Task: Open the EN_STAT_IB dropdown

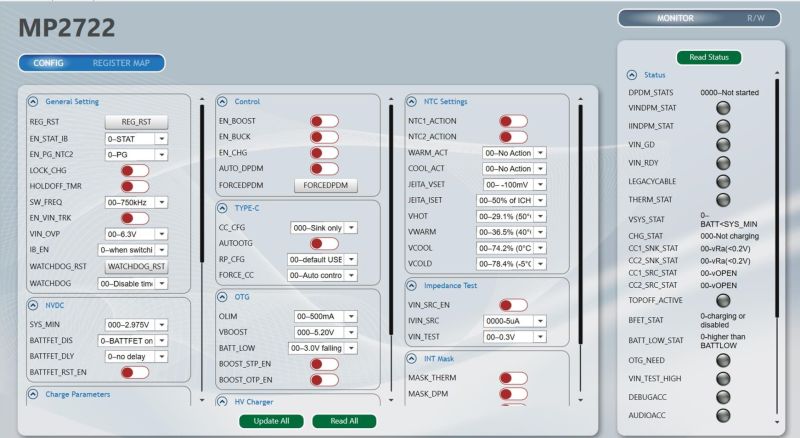Action: (136, 139)
